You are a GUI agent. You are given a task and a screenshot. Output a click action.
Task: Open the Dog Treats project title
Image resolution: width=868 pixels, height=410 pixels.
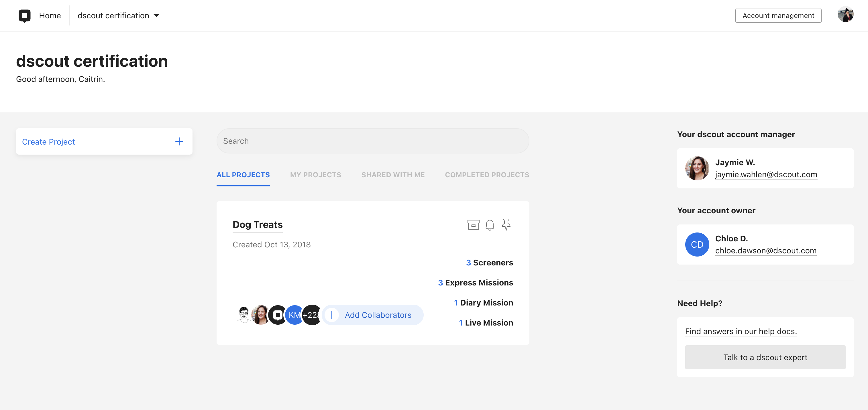[258, 225]
